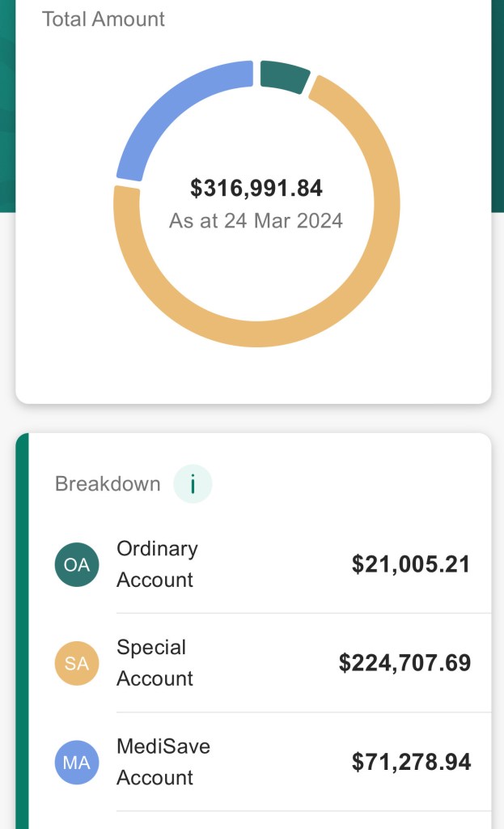The height and width of the screenshot is (829, 504).
Task: Tap the green bar beside the Breakdown card
Action: (x=22, y=631)
